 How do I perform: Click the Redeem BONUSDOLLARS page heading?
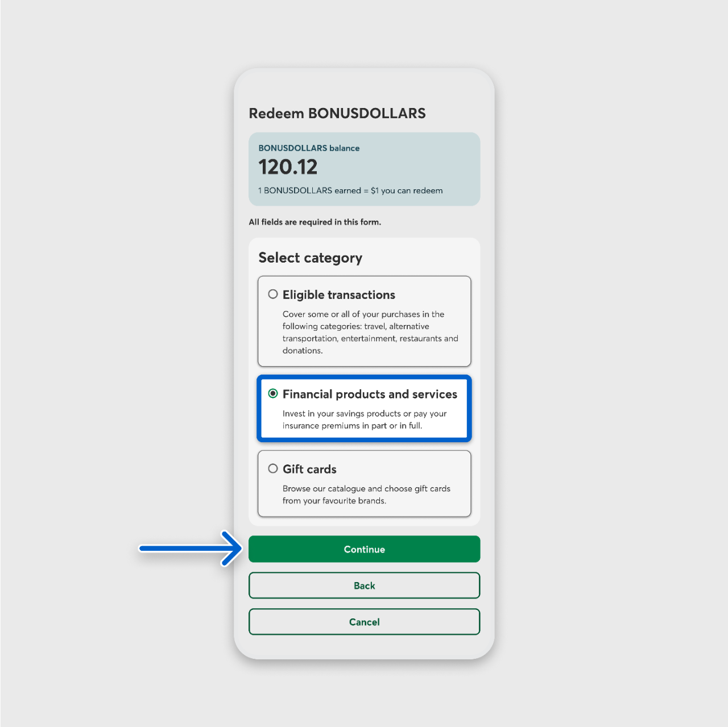click(337, 113)
